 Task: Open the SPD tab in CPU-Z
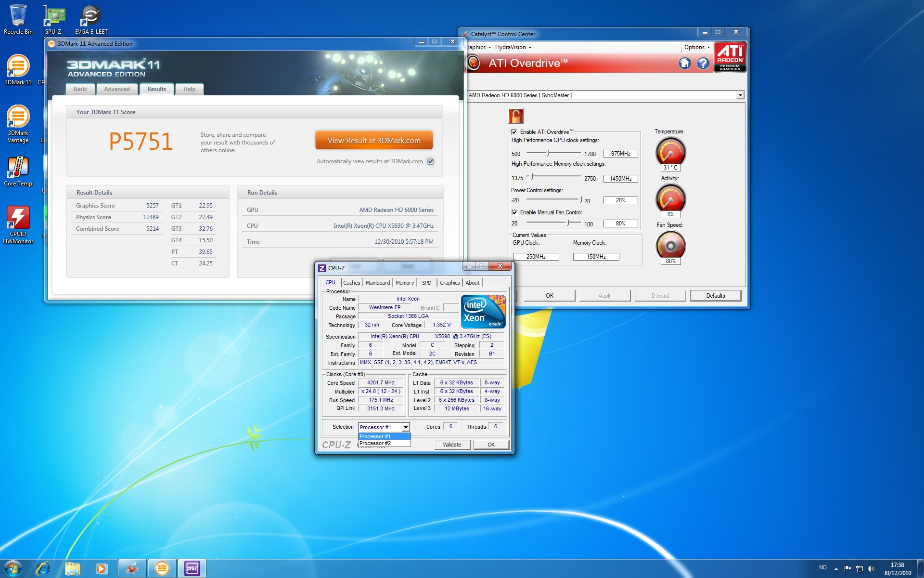[427, 283]
